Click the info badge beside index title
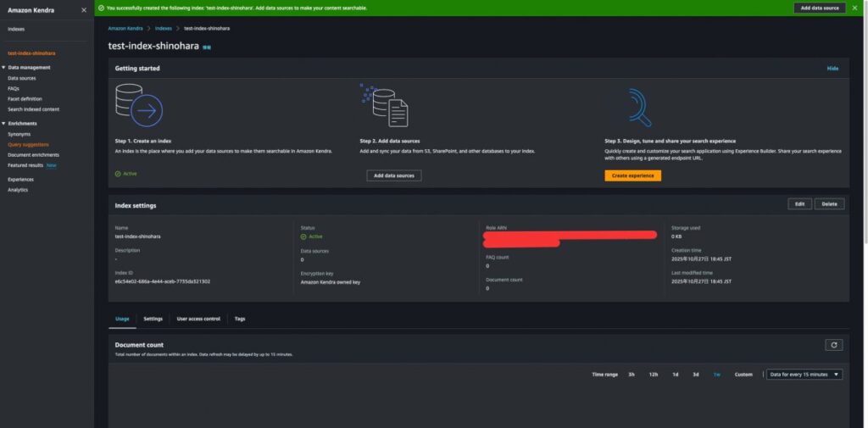 pos(207,47)
